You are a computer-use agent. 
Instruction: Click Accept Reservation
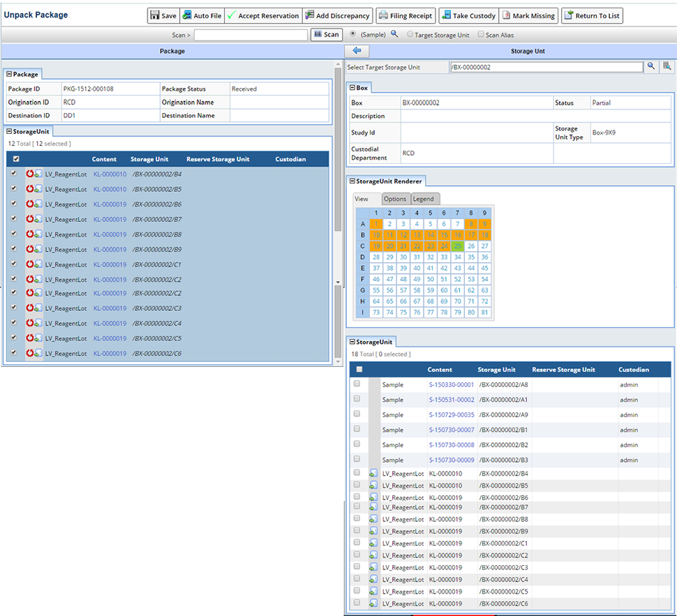[x=263, y=16]
